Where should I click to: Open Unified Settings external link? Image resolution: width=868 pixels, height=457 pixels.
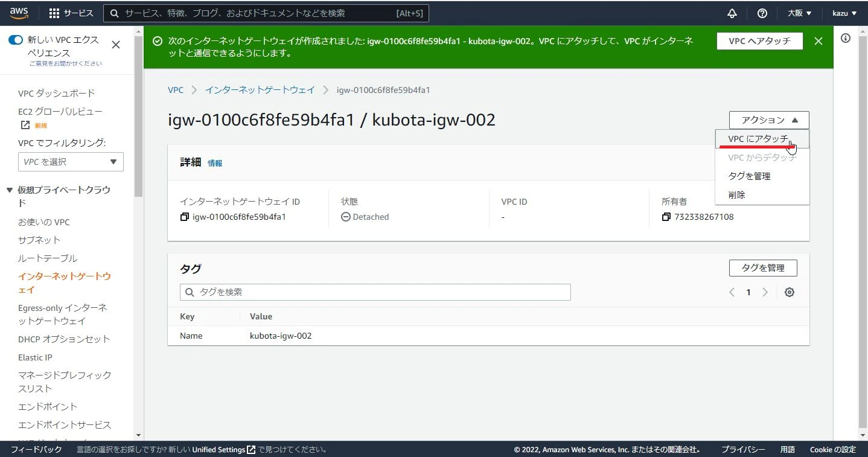224,450
